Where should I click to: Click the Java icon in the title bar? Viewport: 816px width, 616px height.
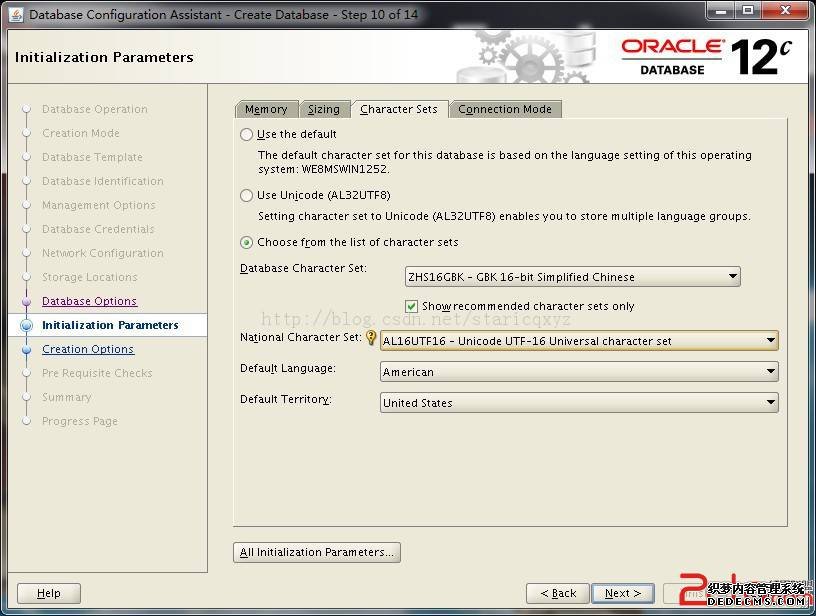(15, 13)
